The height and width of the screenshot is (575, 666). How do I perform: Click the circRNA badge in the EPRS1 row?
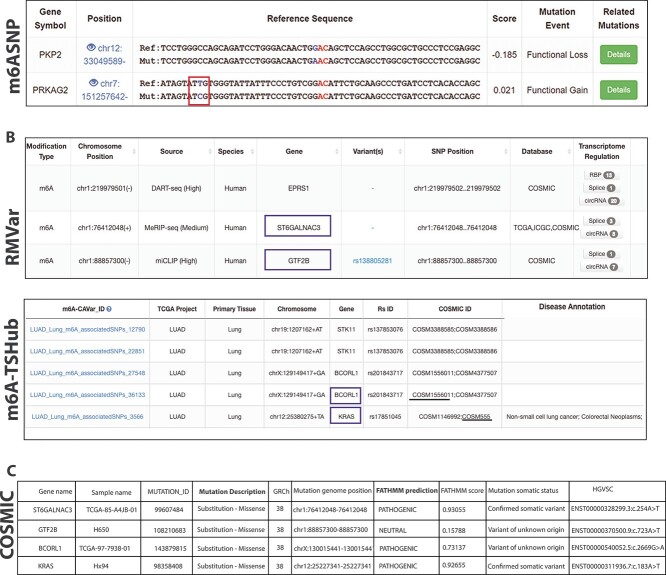click(601, 200)
